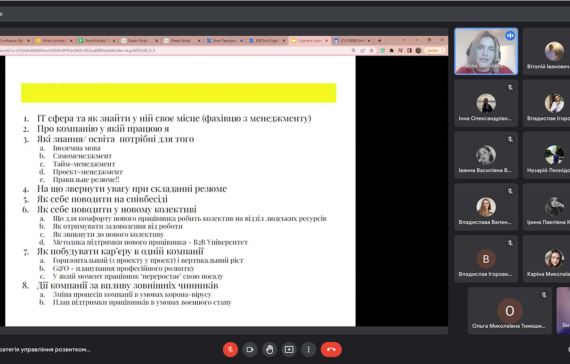The width and height of the screenshot is (570, 364).
Task: Toggle the camera button in the call bar
Action: point(250,349)
